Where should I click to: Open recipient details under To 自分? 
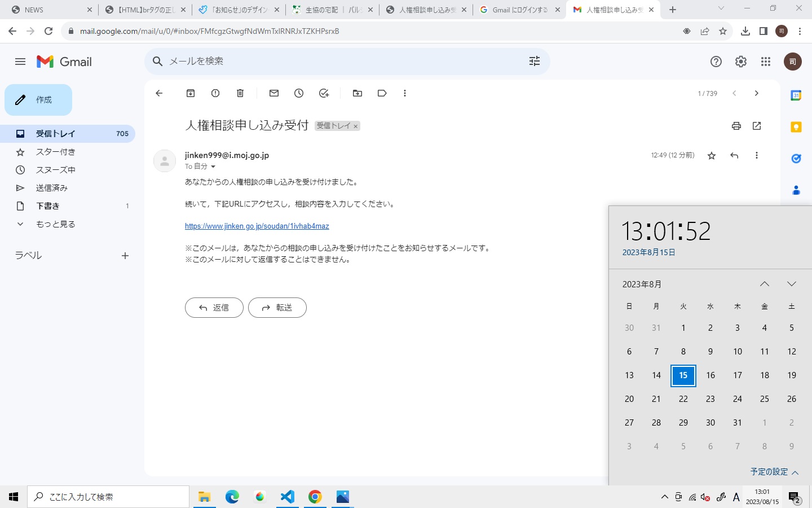(x=213, y=167)
